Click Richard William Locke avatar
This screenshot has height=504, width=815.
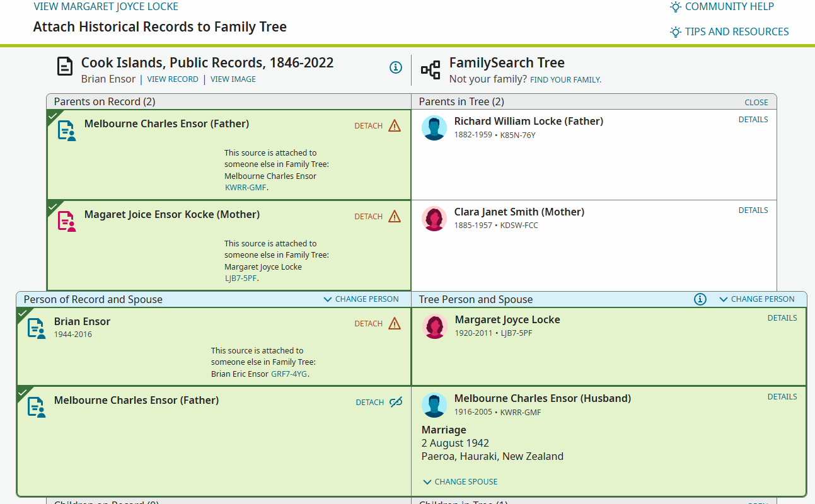coord(434,128)
